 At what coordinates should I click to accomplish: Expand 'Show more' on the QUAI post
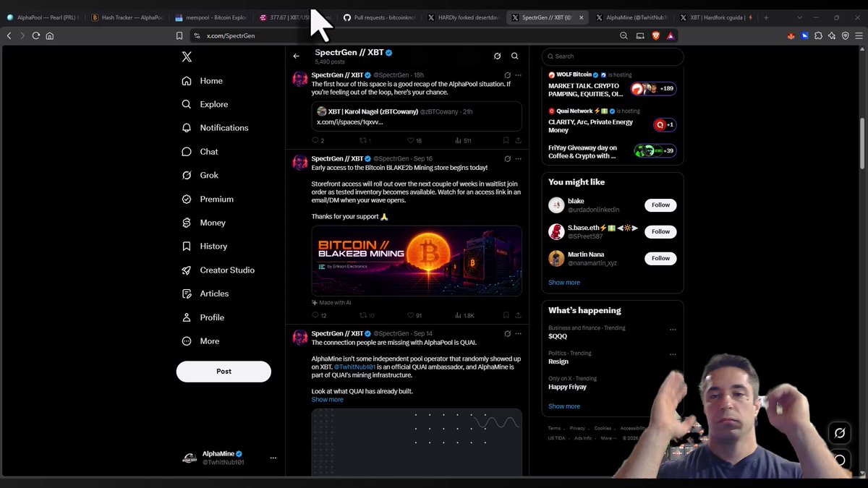[328, 399]
